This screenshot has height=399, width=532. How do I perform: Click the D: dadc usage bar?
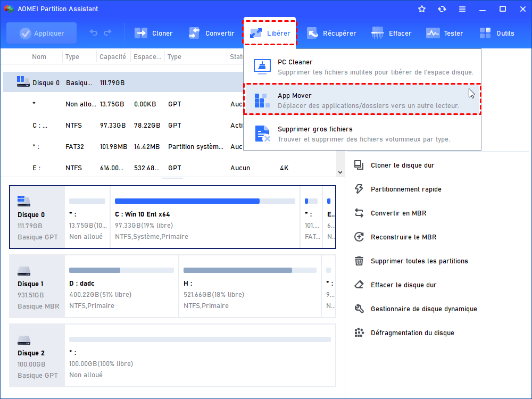(121, 270)
